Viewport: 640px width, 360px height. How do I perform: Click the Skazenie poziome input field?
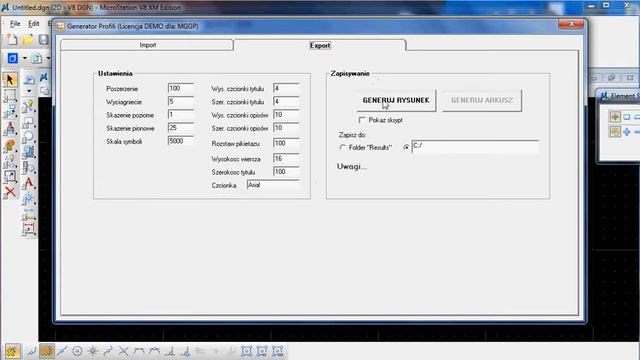(x=181, y=115)
